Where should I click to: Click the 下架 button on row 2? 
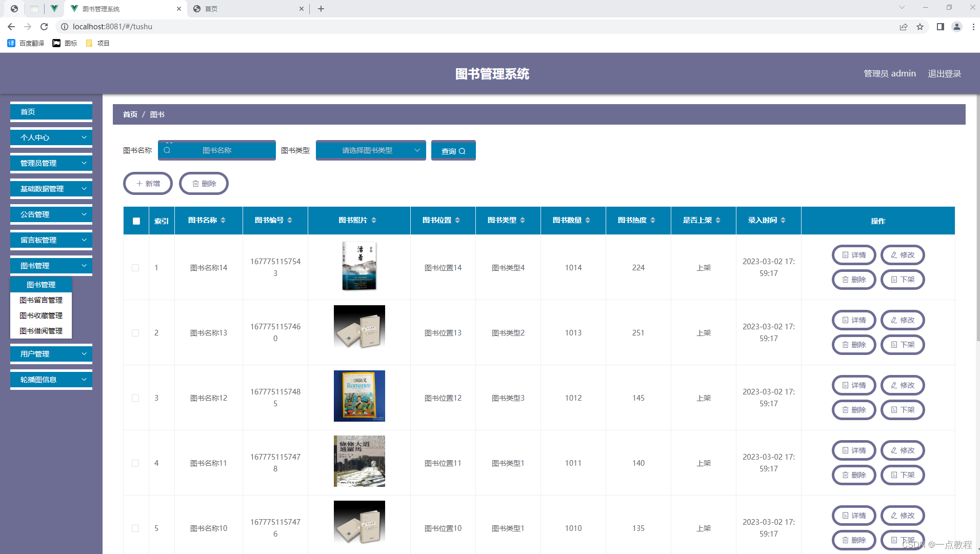(903, 345)
